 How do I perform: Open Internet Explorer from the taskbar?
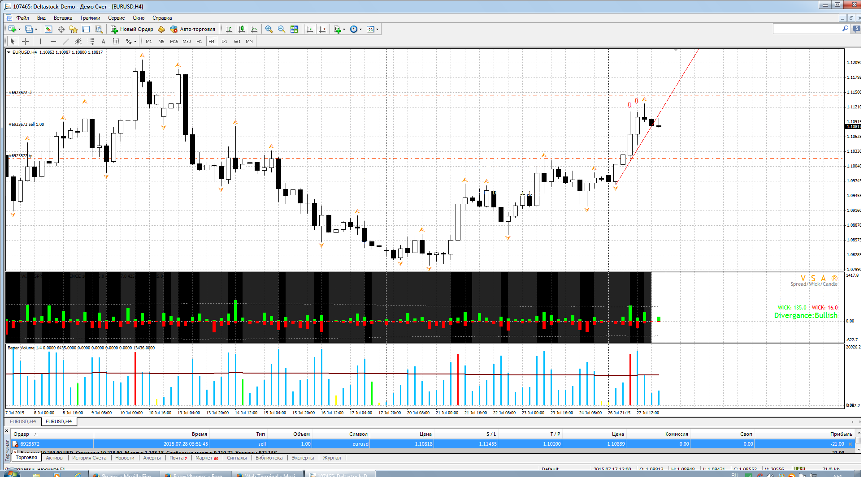(78, 475)
